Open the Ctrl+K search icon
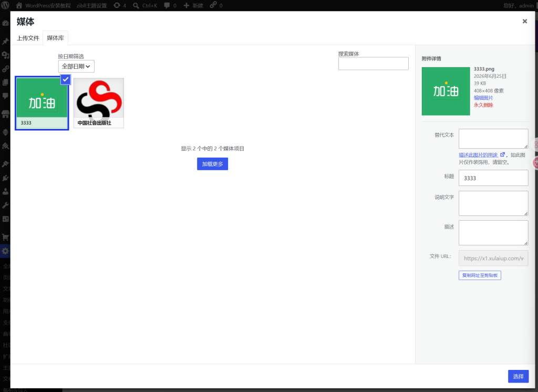This screenshot has height=392, width=538. point(136,5)
